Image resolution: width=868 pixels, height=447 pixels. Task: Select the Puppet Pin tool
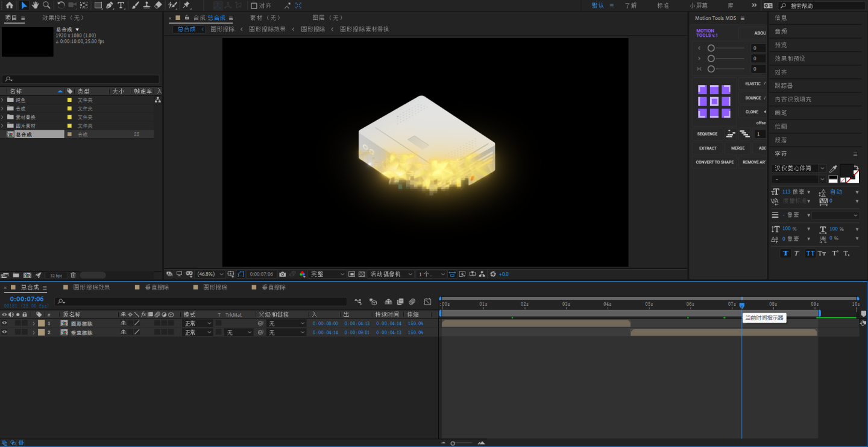[186, 5]
